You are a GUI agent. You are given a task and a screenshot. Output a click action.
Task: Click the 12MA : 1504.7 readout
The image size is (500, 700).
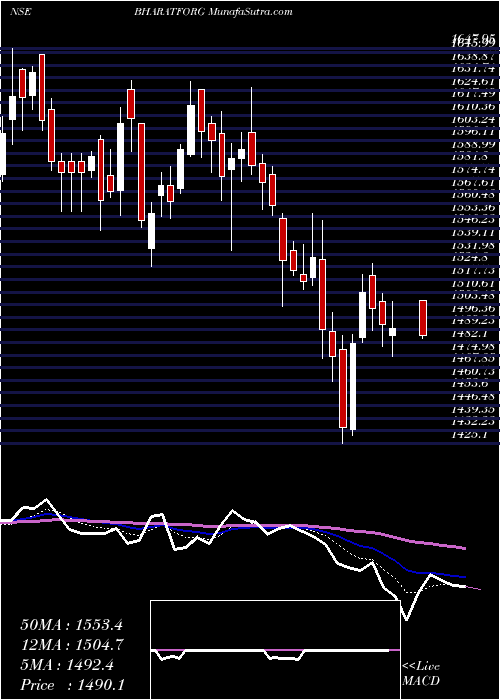(71, 645)
